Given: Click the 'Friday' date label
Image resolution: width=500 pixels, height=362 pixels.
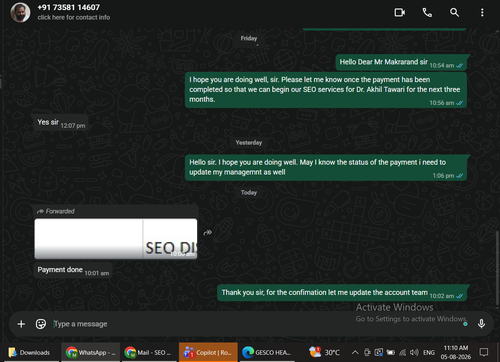Looking at the screenshot, I should pos(249,38).
